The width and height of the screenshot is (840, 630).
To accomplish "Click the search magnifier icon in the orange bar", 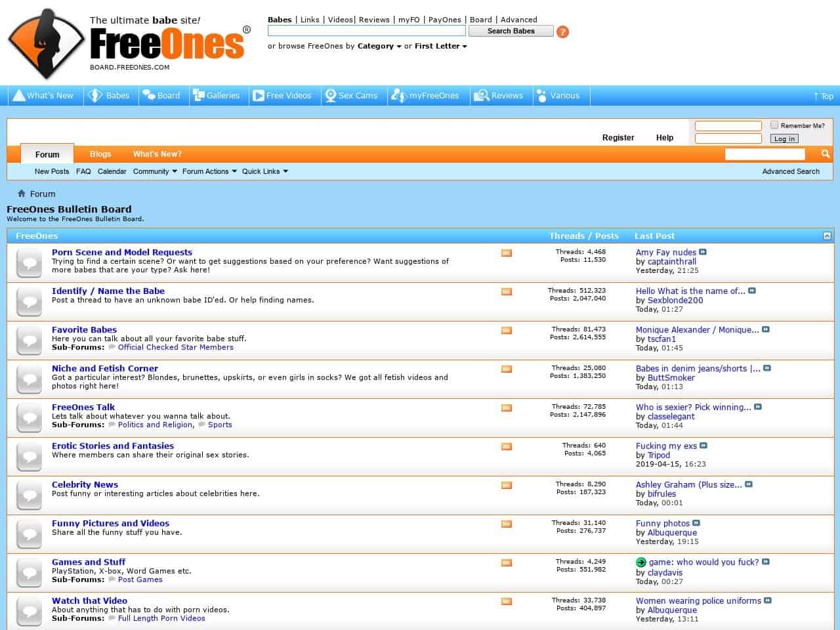I will pyautogui.click(x=826, y=154).
